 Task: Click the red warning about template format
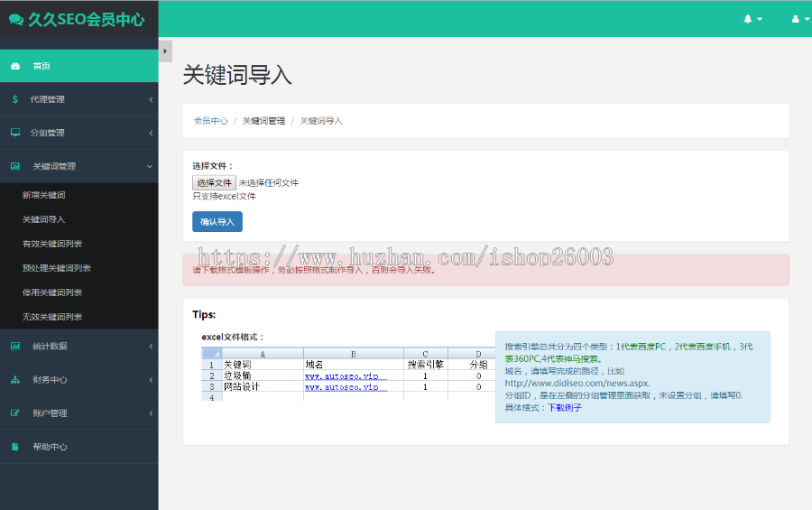pos(314,270)
